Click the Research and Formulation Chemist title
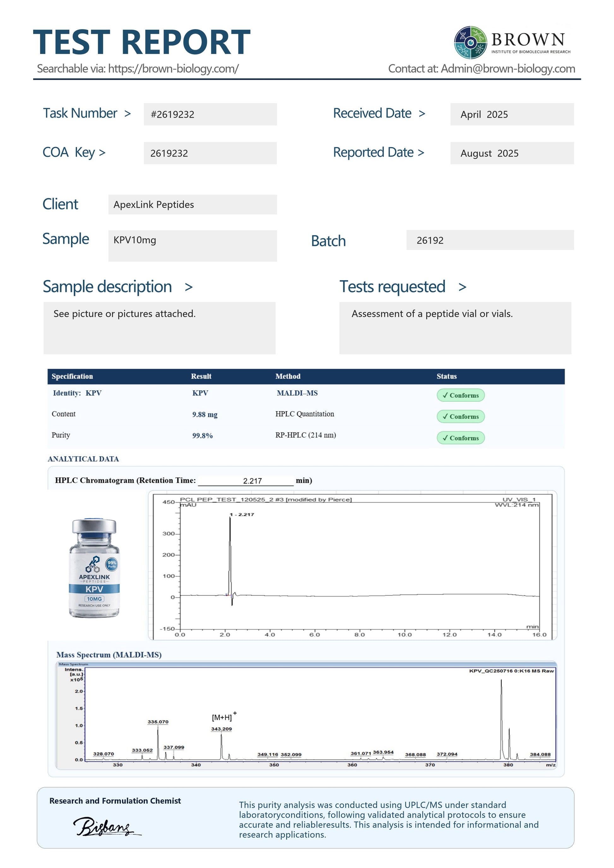Screen dimensions: 614x868 tap(115, 801)
